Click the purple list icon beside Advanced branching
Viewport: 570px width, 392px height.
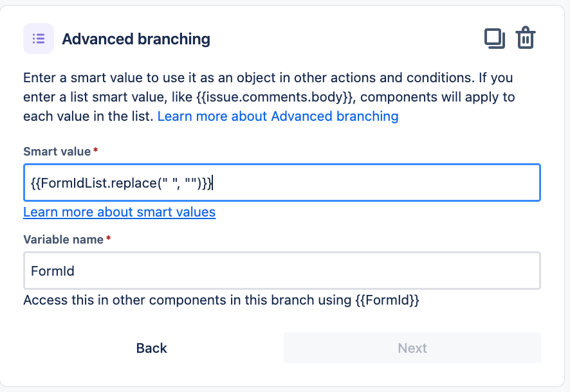(x=39, y=39)
